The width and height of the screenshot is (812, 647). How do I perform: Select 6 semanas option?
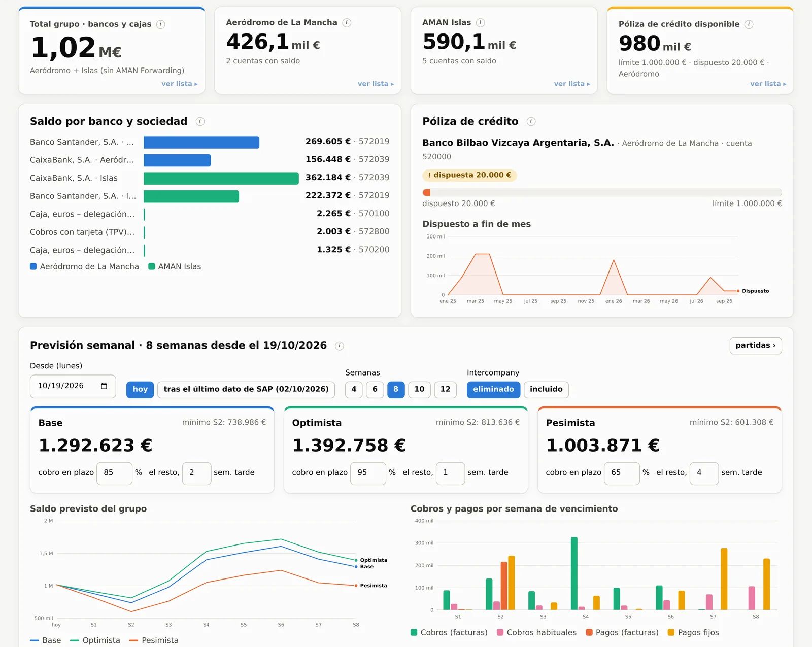[x=375, y=389]
